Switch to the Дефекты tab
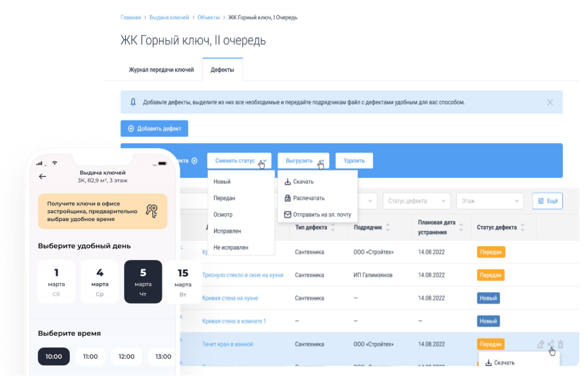This screenshot has width=588, height=376. (222, 70)
